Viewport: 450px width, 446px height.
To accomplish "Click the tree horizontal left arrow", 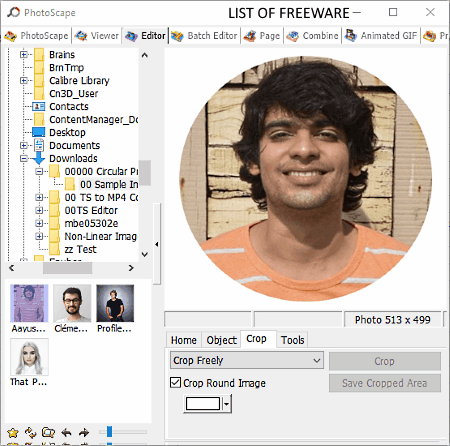I will pyautogui.click(x=12, y=268).
